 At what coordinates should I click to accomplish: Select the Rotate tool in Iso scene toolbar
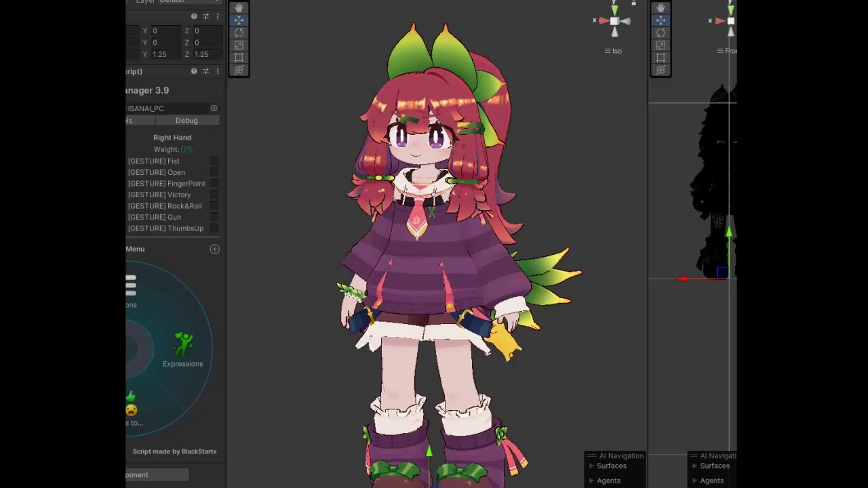tap(239, 33)
